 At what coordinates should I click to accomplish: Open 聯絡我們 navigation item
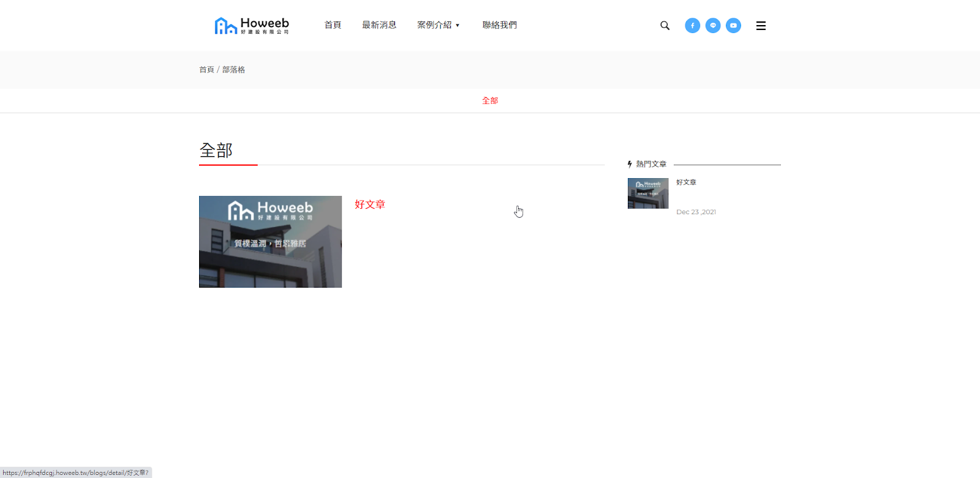(500, 25)
